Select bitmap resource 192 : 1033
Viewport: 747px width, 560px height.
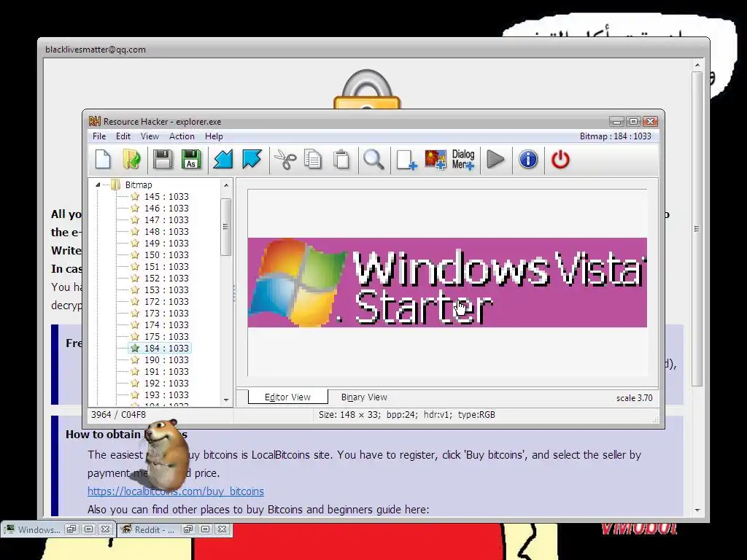(x=166, y=384)
